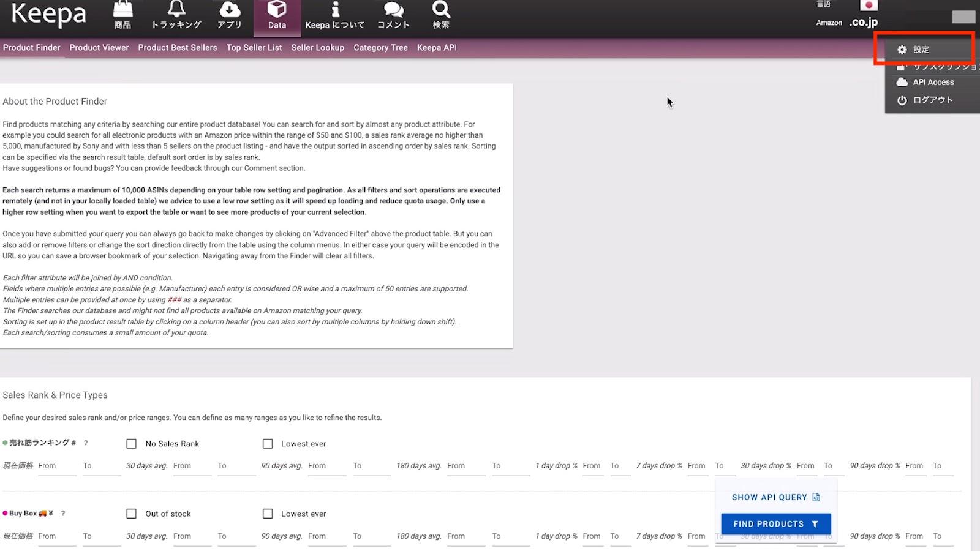Open the 商品 products bag icon
980x551 pixels.
pos(123,10)
